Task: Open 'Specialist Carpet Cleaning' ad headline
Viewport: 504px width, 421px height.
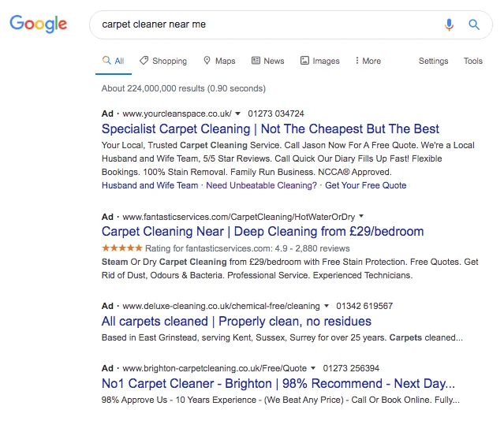Action: click(271, 129)
